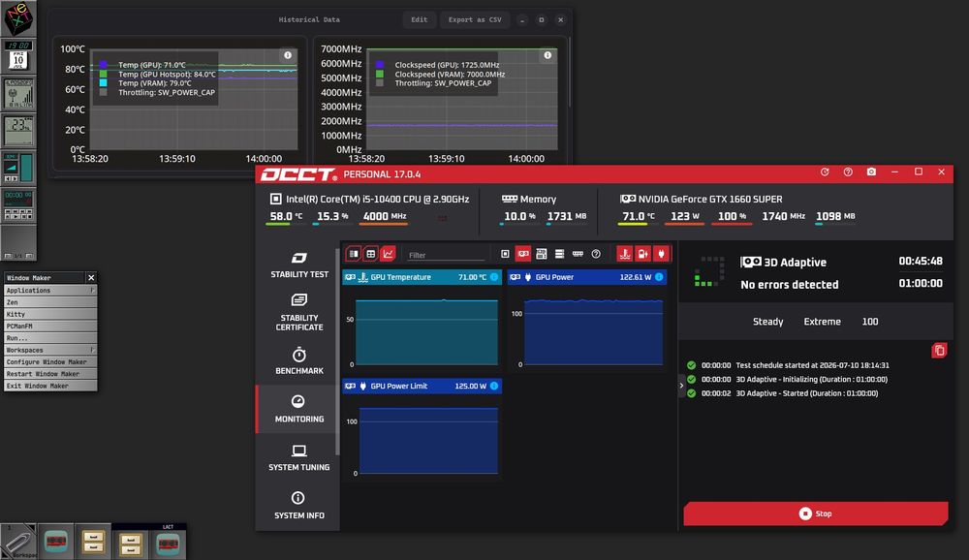The height and width of the screenshot is (560, 969).
Task: Click the Temp (GPU) purple legend swatch
Action: [x=104, y=64]
